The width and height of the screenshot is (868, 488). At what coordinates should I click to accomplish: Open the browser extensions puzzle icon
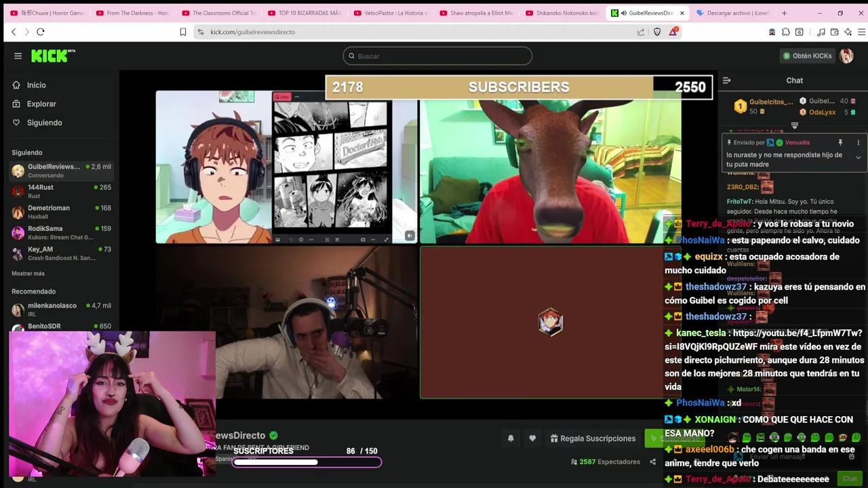[786, 32]
